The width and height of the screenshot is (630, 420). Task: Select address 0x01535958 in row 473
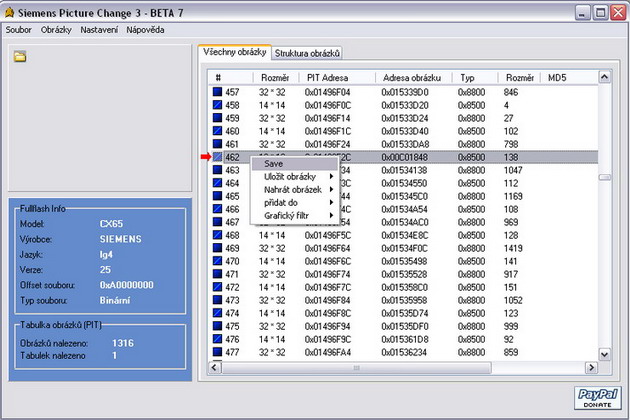tap(405, 300)
